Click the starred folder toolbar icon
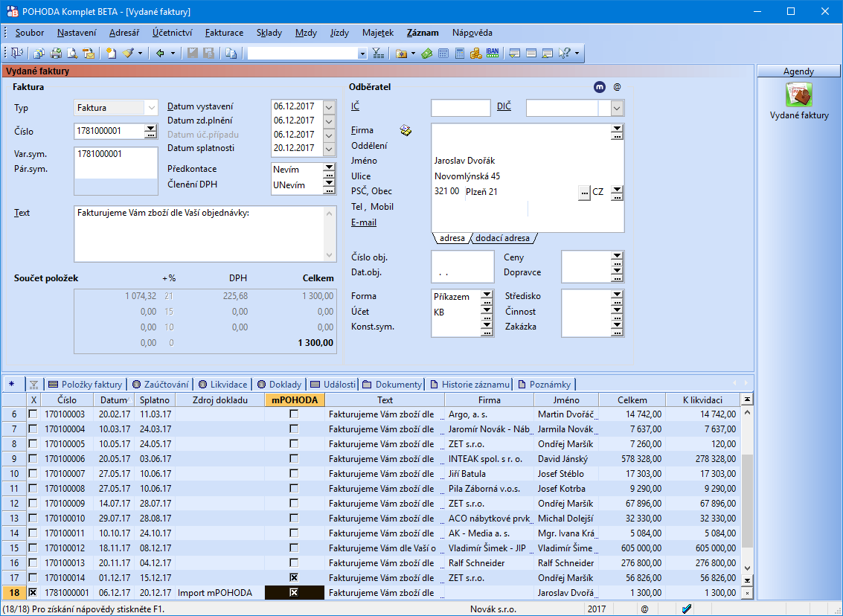The width and height of the screenshot is (843, 616). (401, 54)
